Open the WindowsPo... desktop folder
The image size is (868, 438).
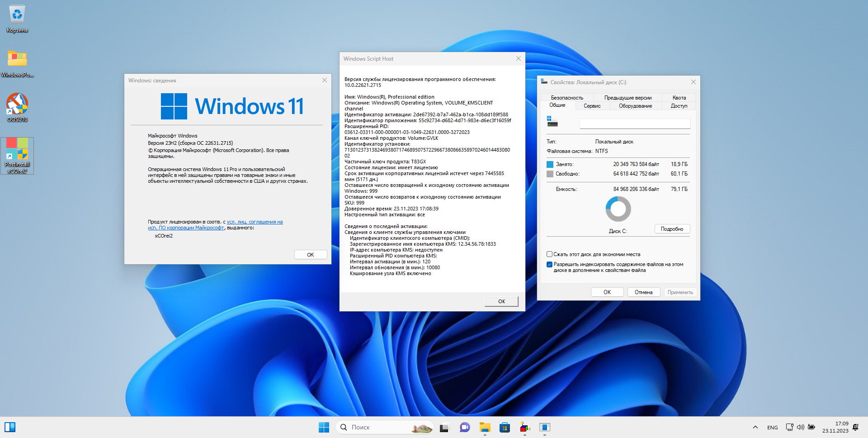(x=17, y=59)
